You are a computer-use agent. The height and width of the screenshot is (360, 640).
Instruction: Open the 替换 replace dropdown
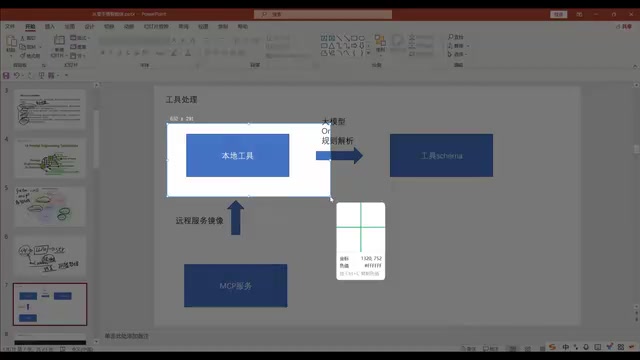(458, 46)
